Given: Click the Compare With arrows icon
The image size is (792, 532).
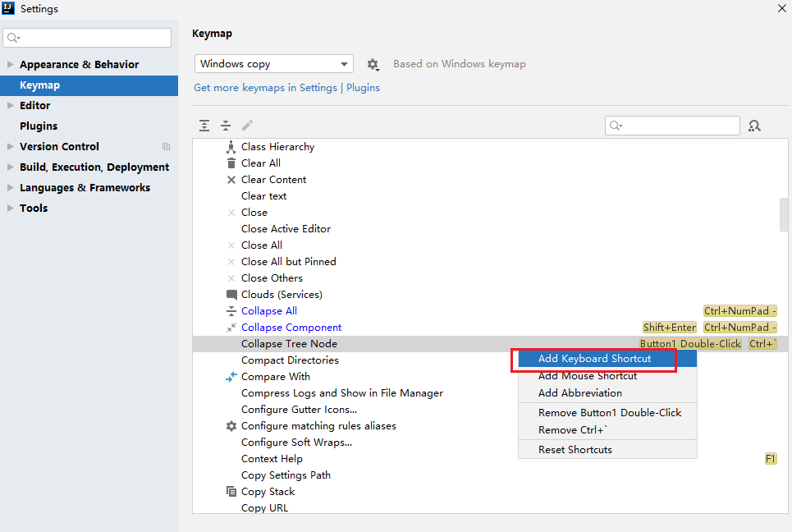Looking at the screenshot, I should point(231,377).
